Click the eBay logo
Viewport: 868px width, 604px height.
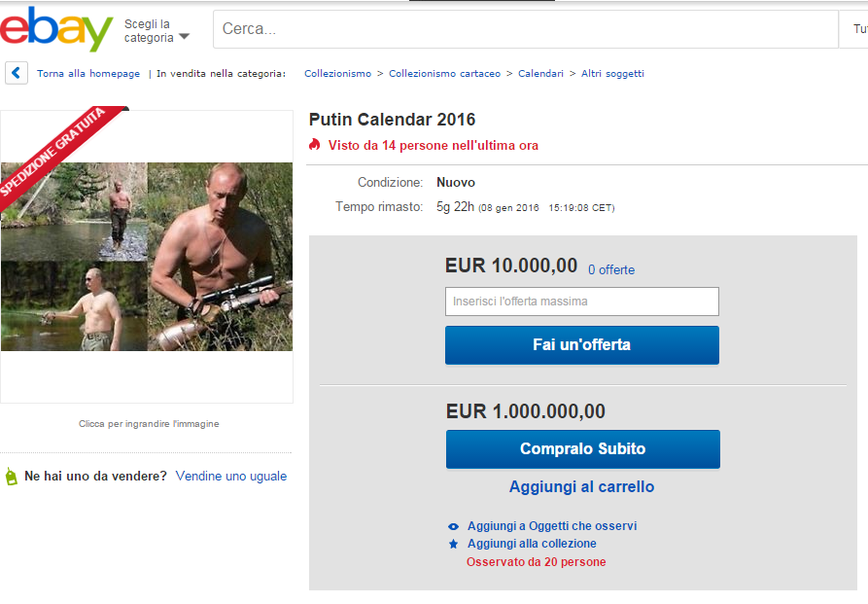coord(56,29)
